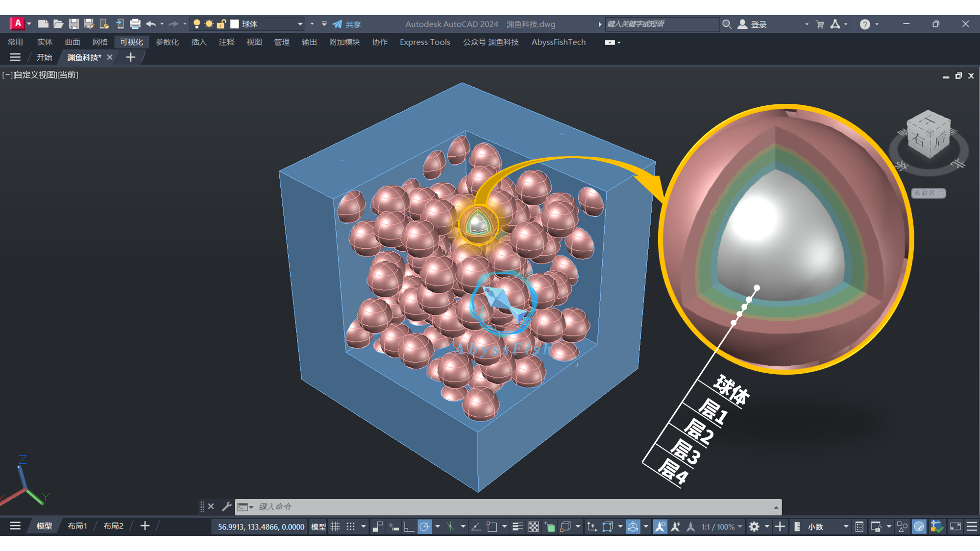Open the annotation scale 1:1 / 100% dropdown
The width and height of the screenshot is (980, 551).
[x=721, y=527]
